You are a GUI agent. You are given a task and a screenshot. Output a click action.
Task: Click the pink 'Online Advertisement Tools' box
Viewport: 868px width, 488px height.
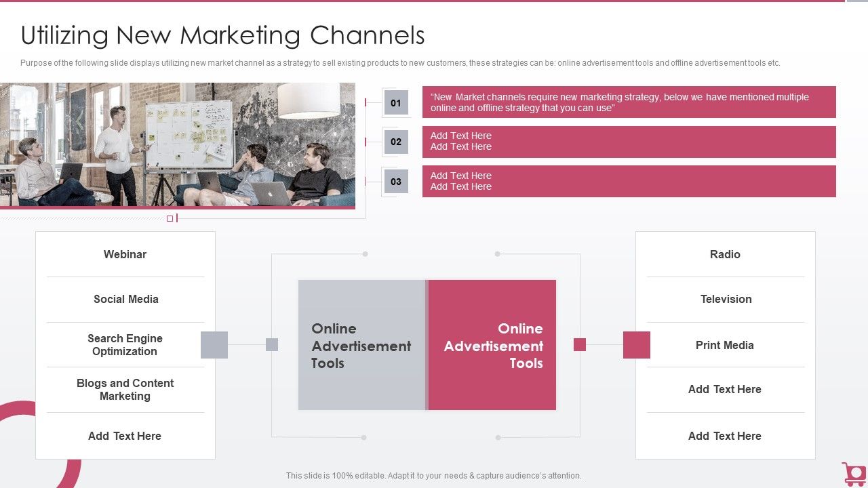(x=492, y=345)
